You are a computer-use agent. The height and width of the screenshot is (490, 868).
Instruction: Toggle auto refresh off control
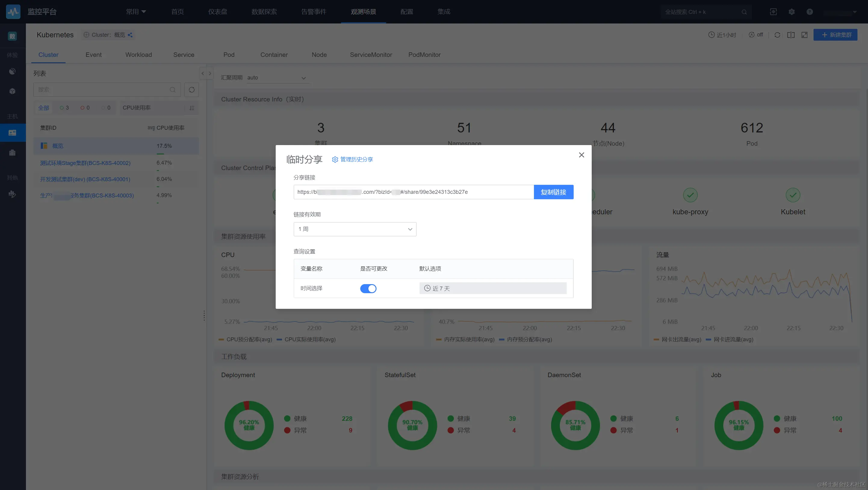[x=756, y=35]
